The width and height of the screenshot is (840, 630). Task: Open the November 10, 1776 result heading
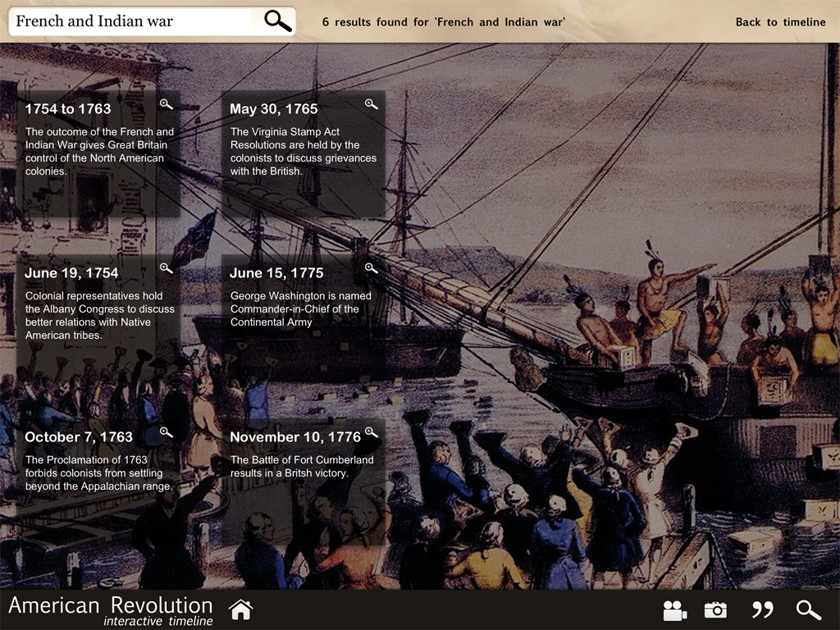pos(295,436)
